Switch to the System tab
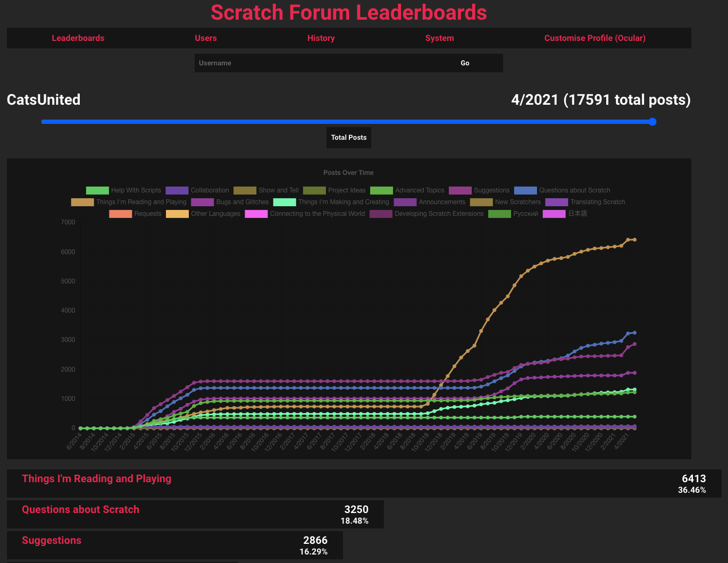 pyautogui.click(x=440, y=38)
